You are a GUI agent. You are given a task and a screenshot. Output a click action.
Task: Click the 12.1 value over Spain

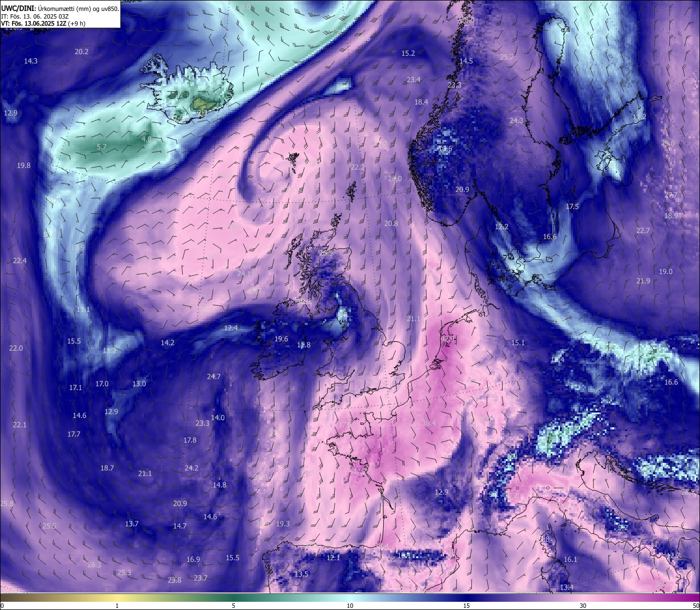click(333, 557)
